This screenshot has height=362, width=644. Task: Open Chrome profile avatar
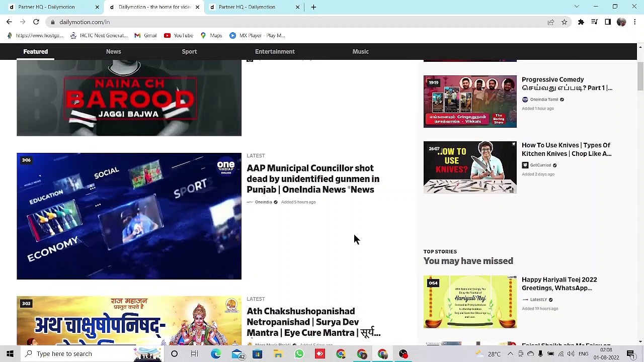[x=621, y=22]
